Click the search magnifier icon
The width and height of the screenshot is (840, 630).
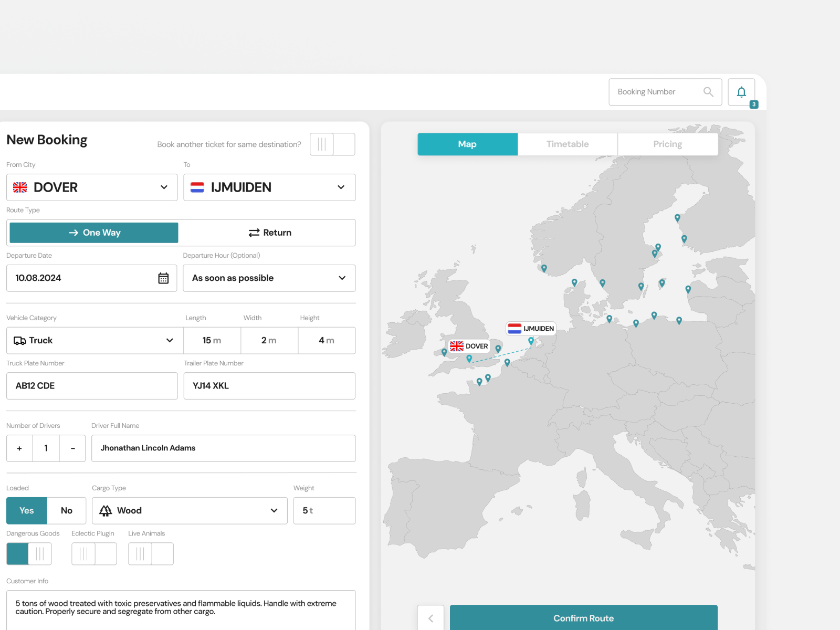pos(708,92)
